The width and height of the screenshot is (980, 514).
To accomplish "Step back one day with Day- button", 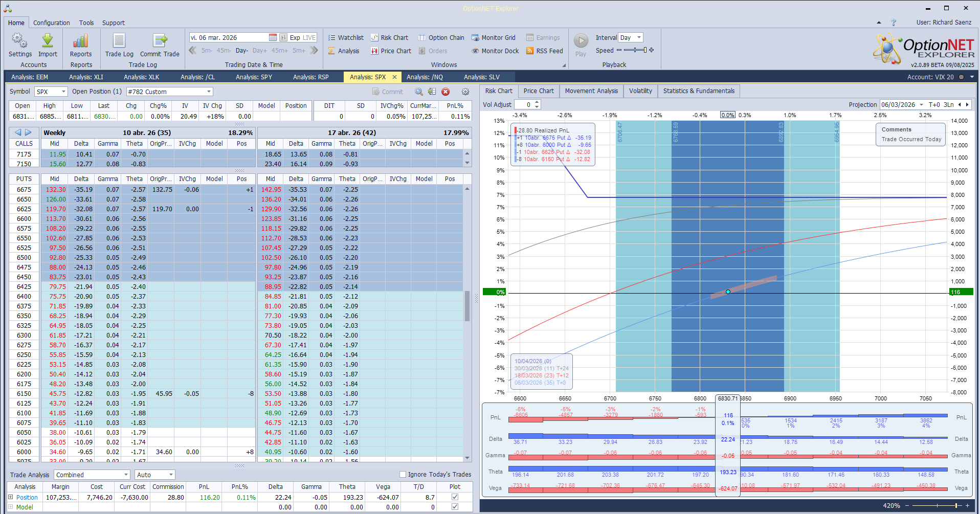I will pos(242,51).
